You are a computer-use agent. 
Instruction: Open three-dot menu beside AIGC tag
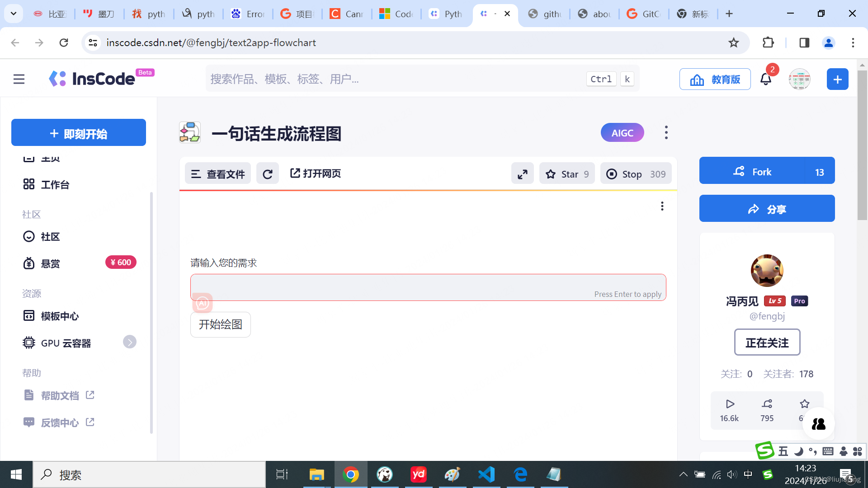point(666,132)
